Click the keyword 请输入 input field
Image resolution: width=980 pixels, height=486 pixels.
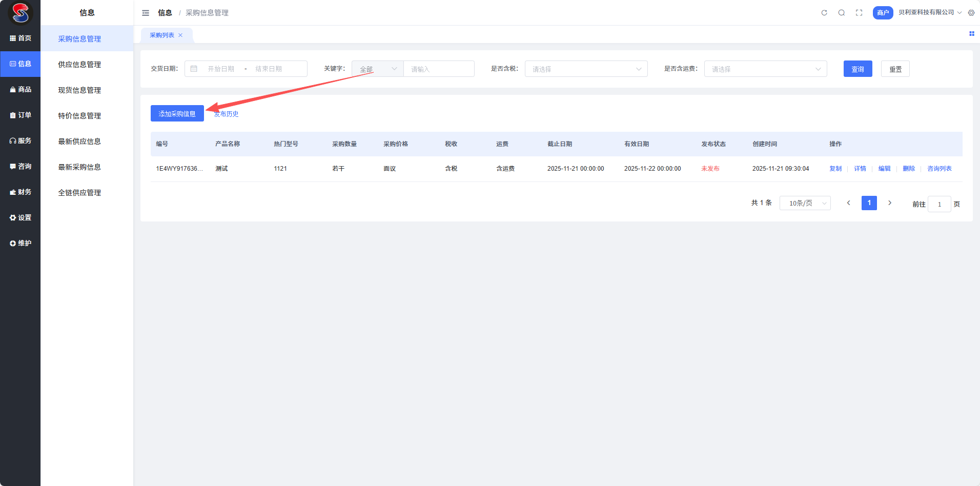tap(439, 69)
